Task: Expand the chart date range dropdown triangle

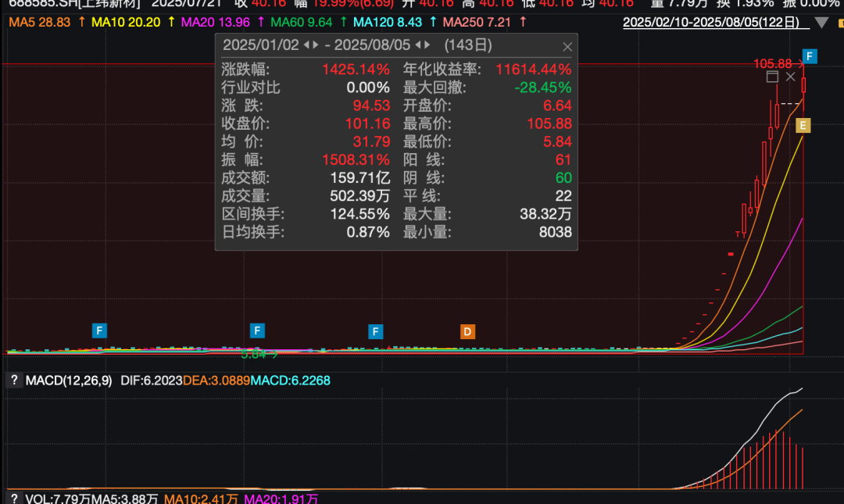Action: point(819,23)
